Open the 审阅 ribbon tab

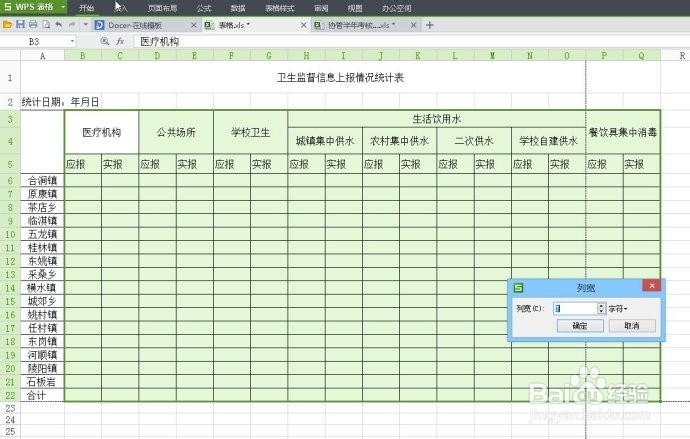[321, 8]
